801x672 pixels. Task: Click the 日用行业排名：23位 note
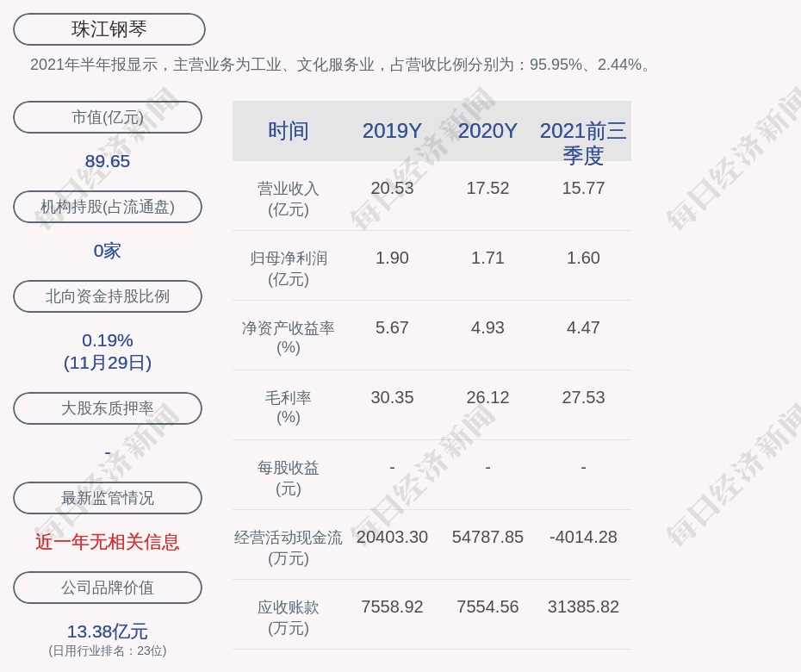click(108, 651)
